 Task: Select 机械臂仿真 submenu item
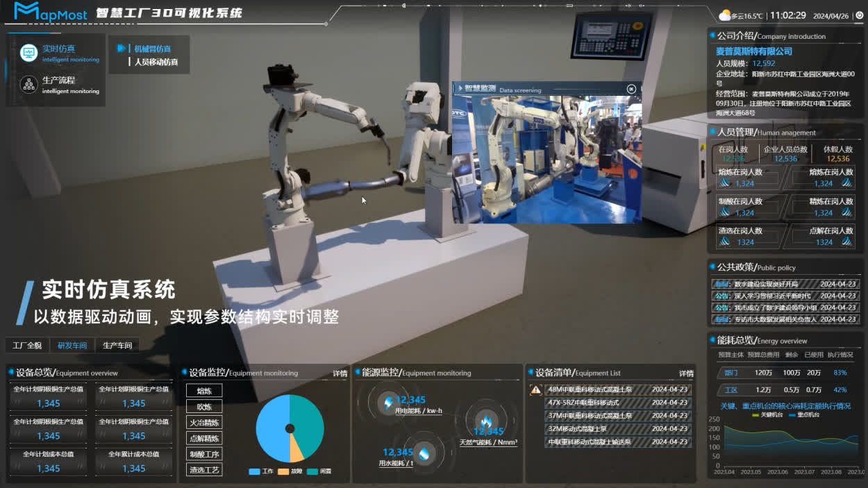click(152, 49)
